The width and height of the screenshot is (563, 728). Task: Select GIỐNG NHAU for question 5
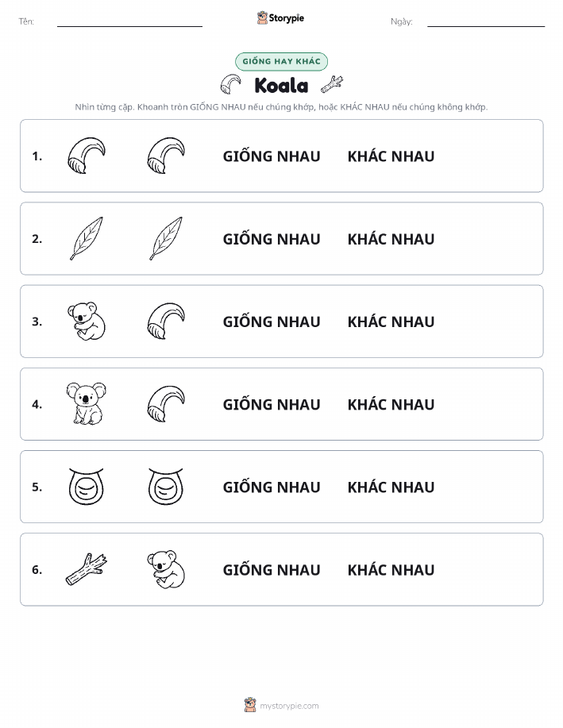coord(272,487)
